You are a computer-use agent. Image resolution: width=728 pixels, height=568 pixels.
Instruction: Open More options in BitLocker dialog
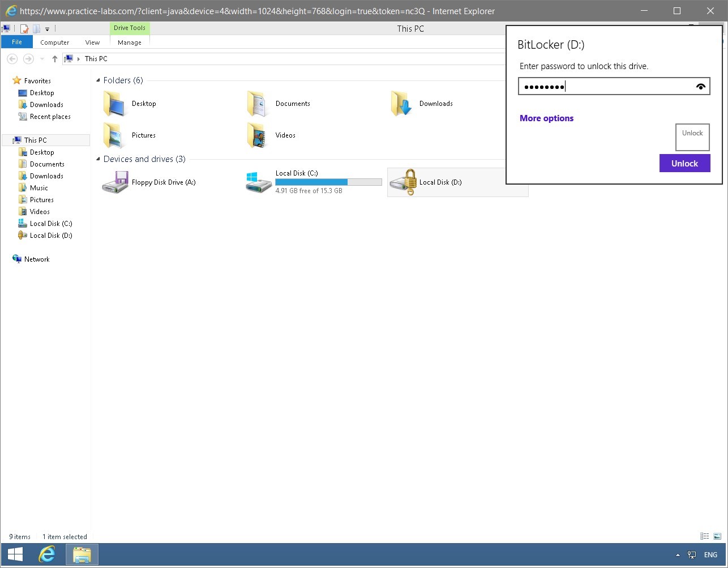pyautogui.click(x=546, y=118)
